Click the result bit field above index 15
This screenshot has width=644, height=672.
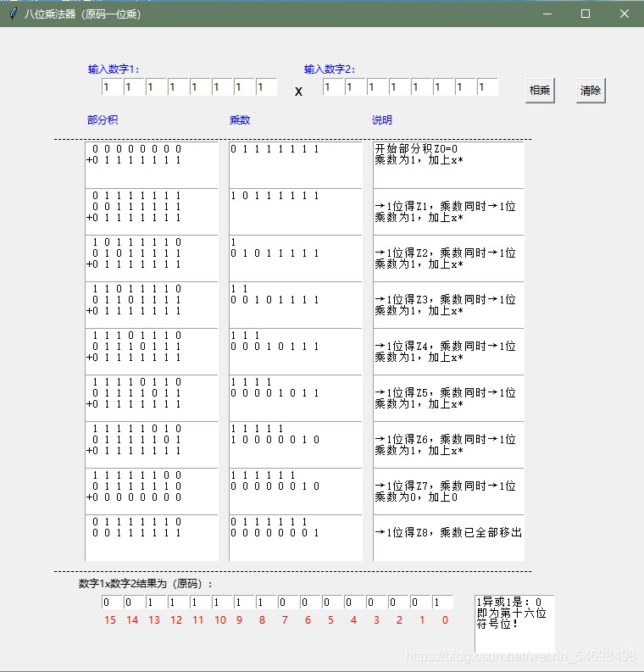[x=112, y=603]
